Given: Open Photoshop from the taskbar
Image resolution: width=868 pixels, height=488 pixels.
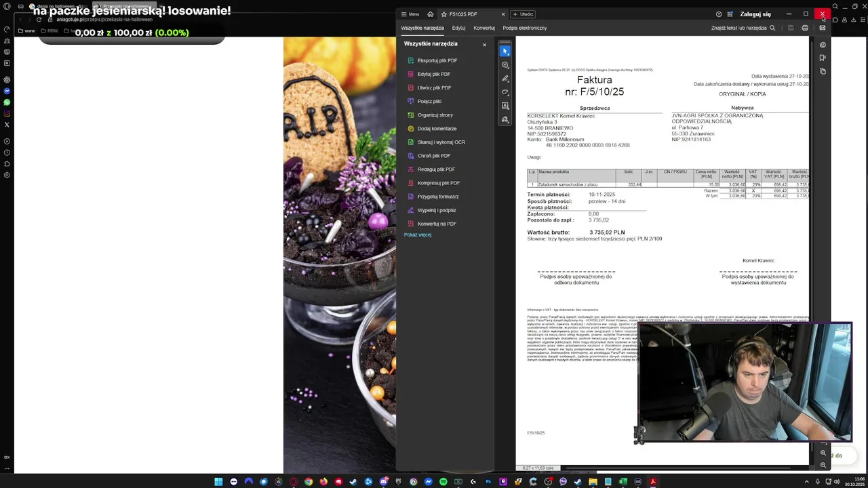Looking at the screenshot, I should pos(488,482).
